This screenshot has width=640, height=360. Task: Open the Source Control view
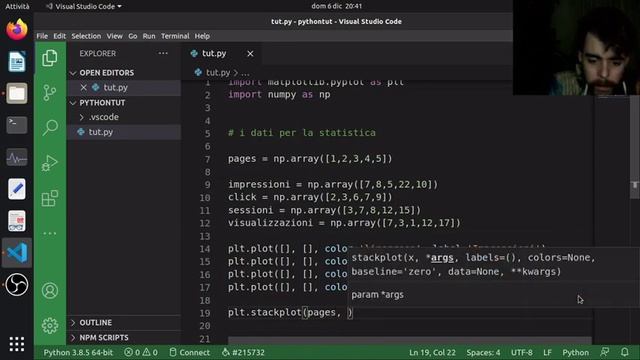pos(50,93)
